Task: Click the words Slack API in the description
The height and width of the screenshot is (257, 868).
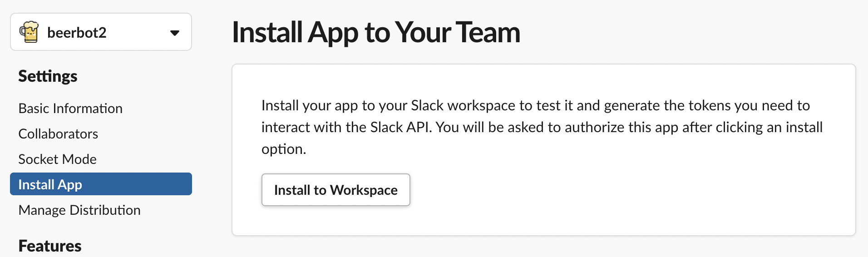Action: pos(399,127)
